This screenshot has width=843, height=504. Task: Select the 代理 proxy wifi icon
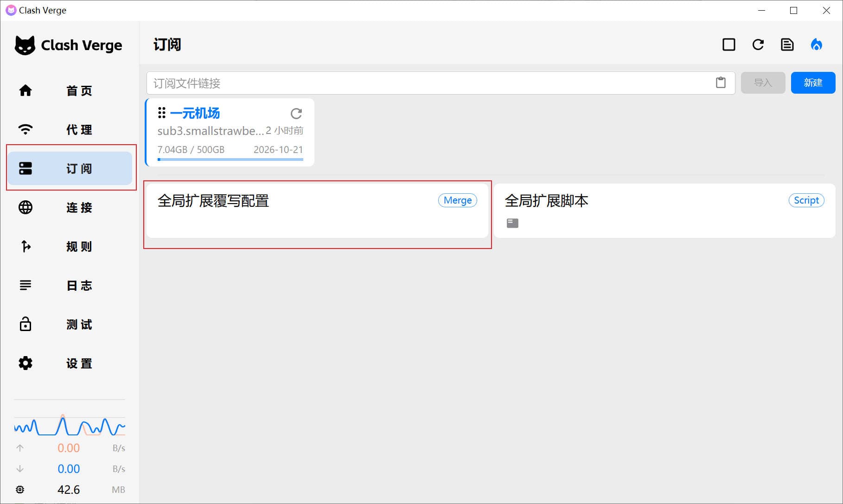coord(26,129)
